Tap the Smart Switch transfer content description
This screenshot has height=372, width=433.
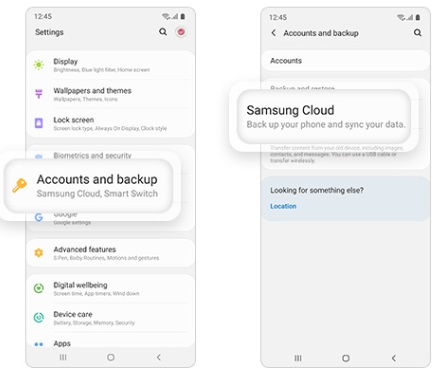click(337, 154)
